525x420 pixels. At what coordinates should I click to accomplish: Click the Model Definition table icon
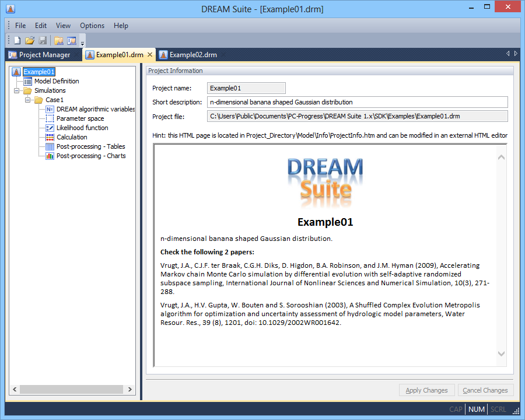[x=28, y=81]
